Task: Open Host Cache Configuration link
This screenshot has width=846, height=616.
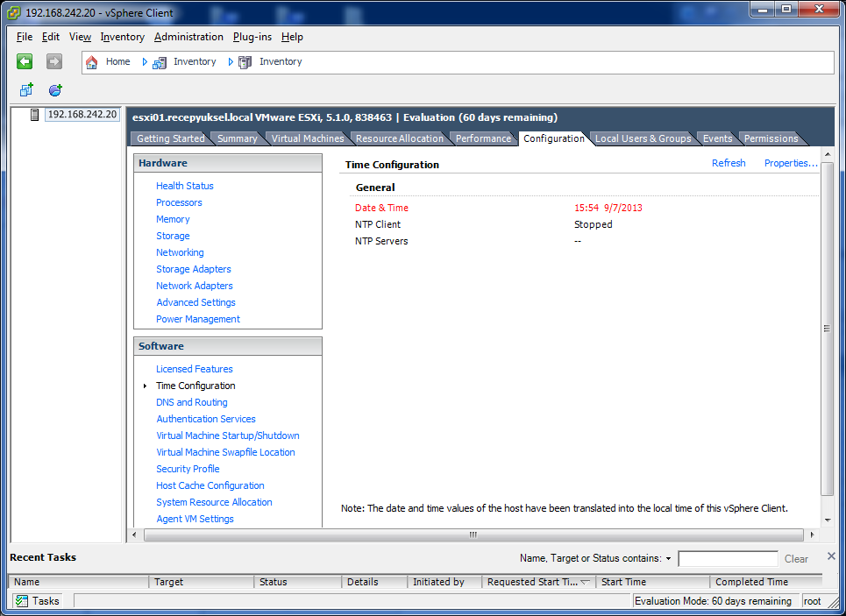Action: click(x=210, y=486)
